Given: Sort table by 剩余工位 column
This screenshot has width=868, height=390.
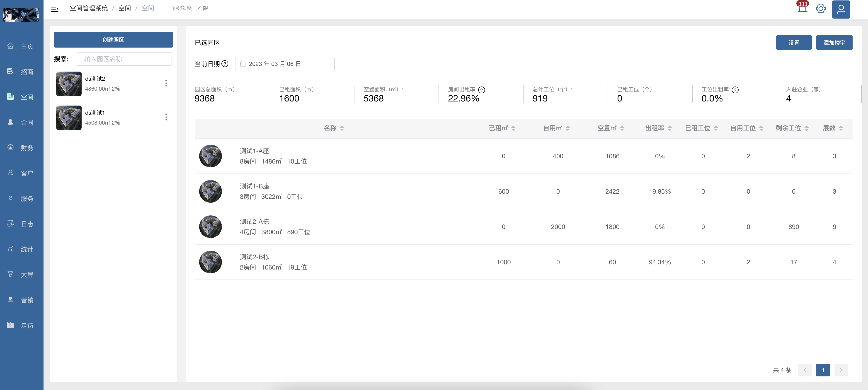Looking at the screenshot, I should coord(806,128).
